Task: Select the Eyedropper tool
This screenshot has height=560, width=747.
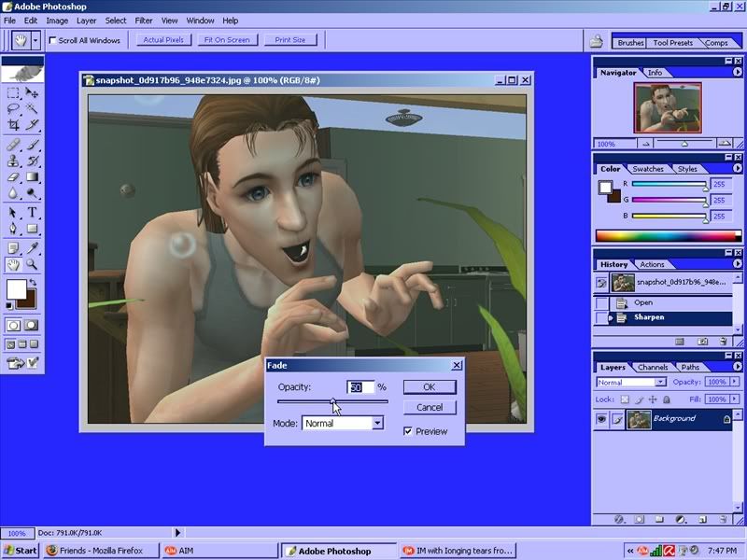Action: click(32, 248)
